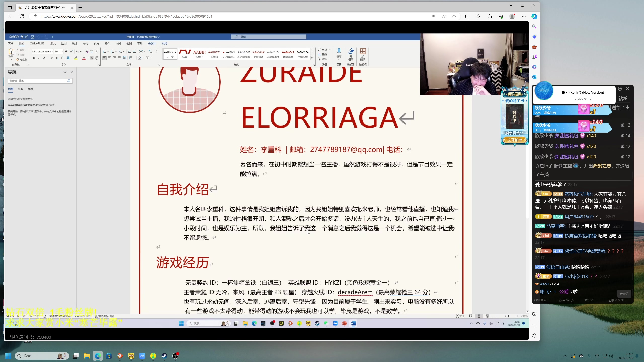The image size is (644, 362).
Task: Click the 立即抽卡 card draw button
Action: (x=514, y=140)
